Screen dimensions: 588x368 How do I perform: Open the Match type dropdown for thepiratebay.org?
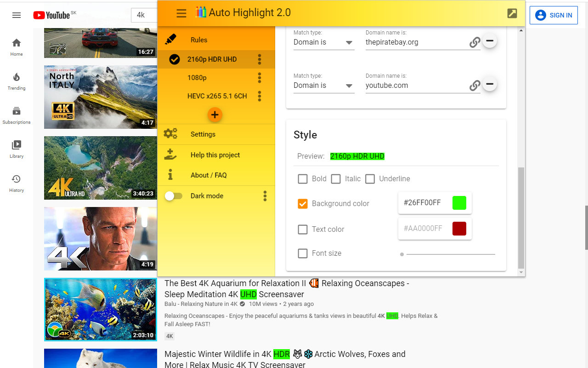(x=323, y=42)
